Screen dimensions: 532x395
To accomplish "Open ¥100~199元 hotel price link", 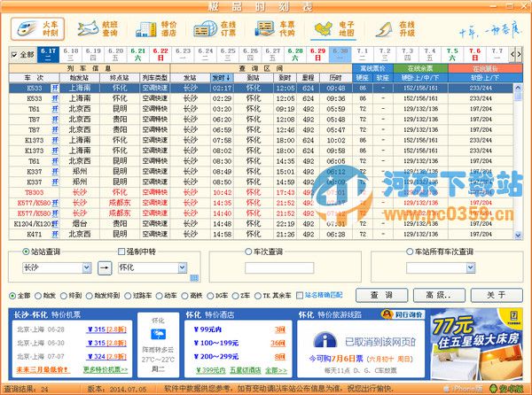I will tap(216, 343).
